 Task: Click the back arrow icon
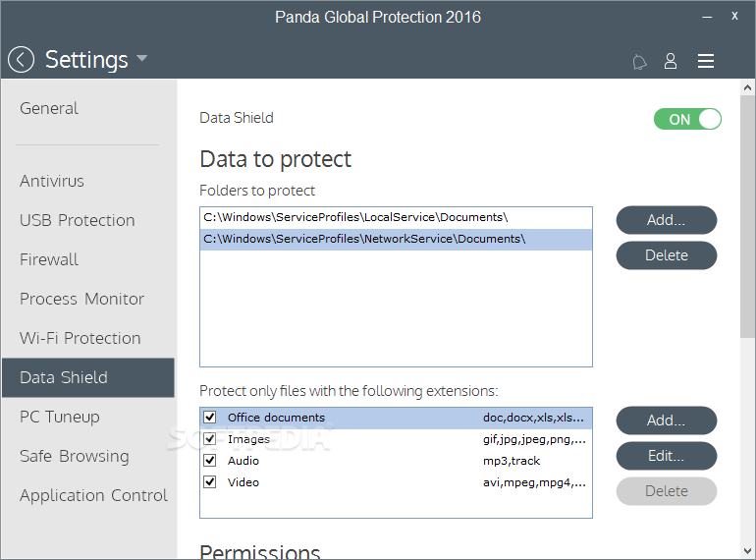click(22, 60)
